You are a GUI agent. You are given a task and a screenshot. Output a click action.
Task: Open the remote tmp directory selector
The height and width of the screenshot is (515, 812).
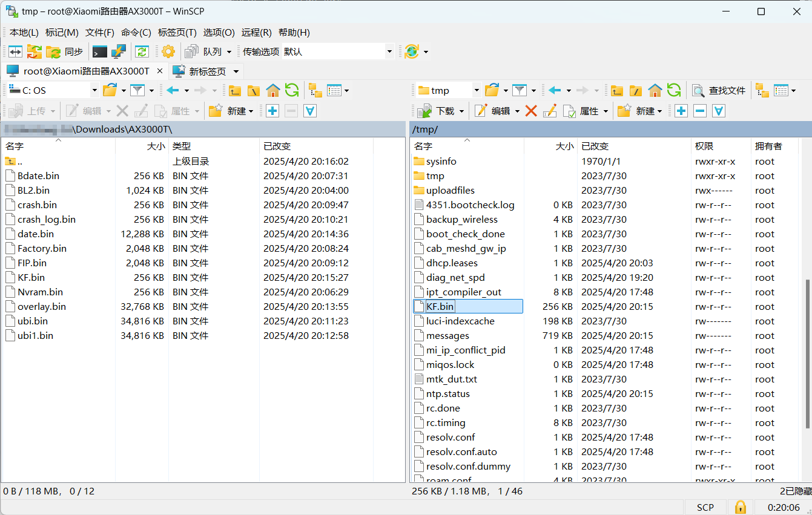(x=448, y=90)
